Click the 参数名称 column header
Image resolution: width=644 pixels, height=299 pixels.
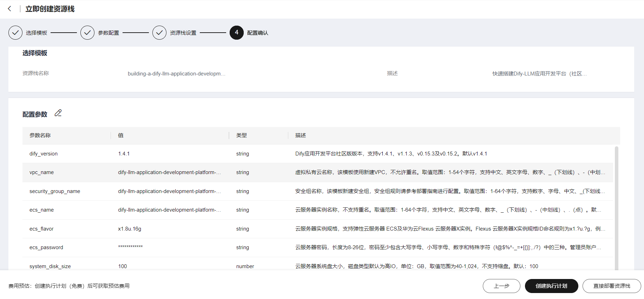pyautogui.click(x=40, y=135)
